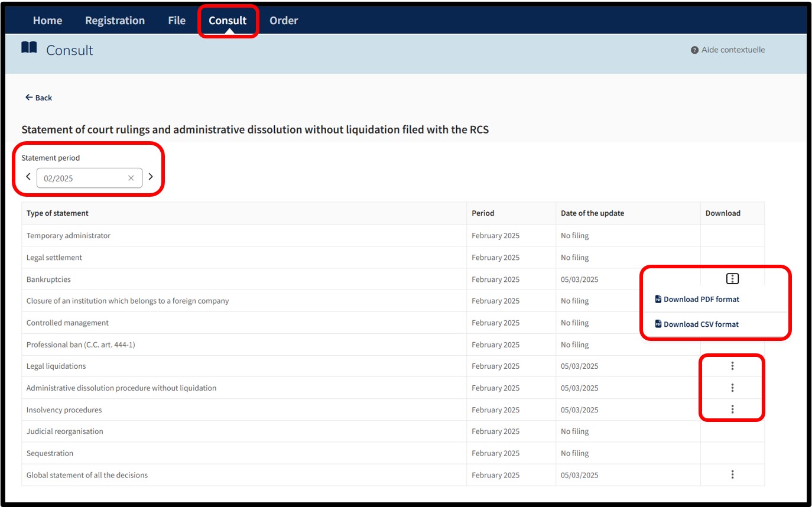Switch to the File tab

tap(177, 21)
